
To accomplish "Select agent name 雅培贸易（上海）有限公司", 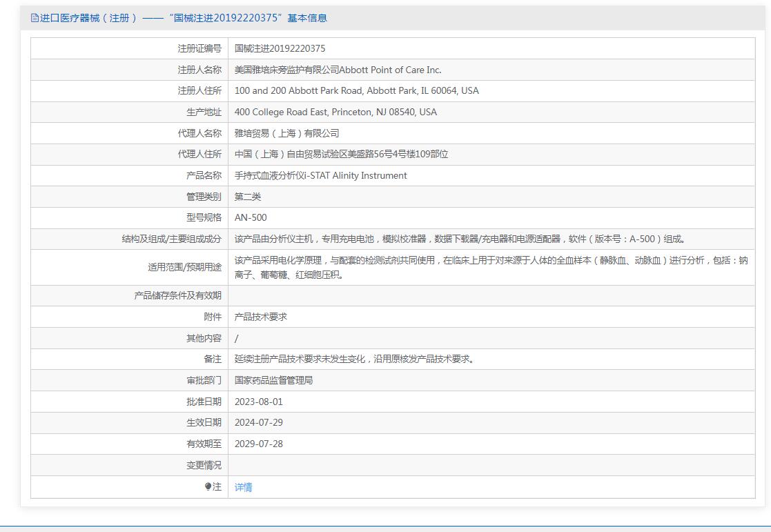I will [x=286, y=133].
